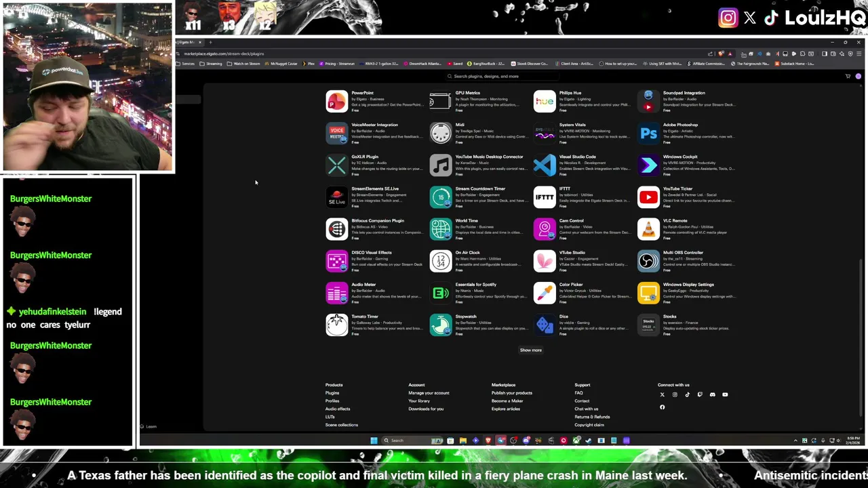Open Elgato's Instagram footer icon
868x488 pixels.
click(675, 394)
